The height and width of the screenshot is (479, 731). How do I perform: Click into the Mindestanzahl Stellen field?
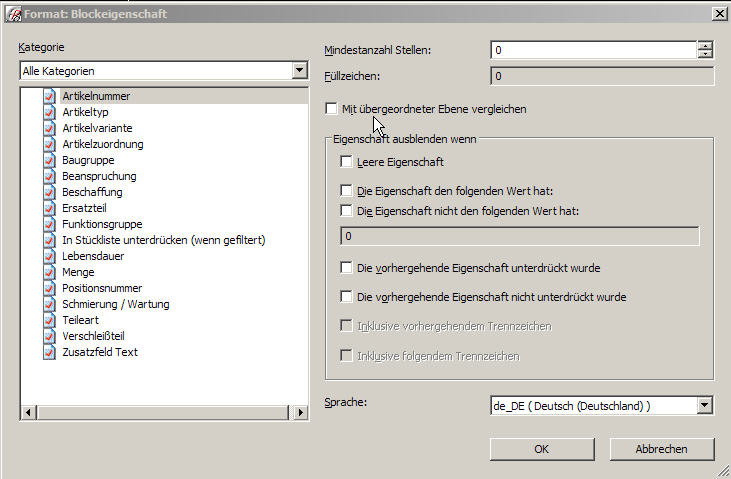point(594,50)
